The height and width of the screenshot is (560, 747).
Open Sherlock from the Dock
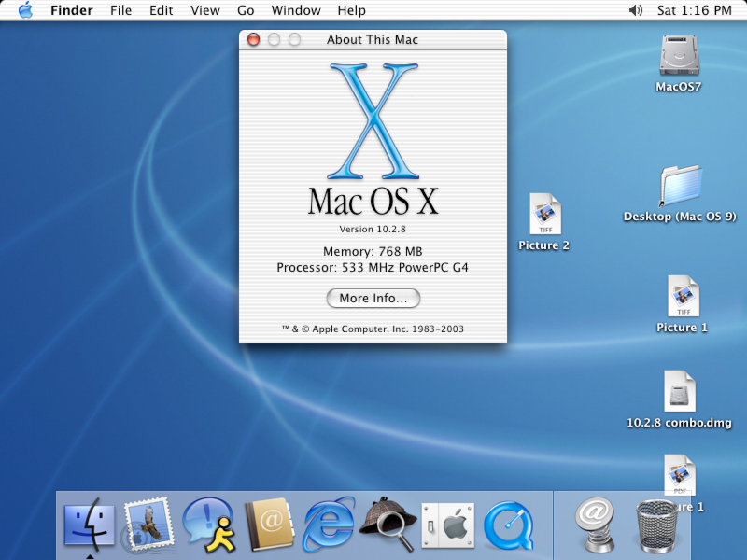click(x=388, y=525)
